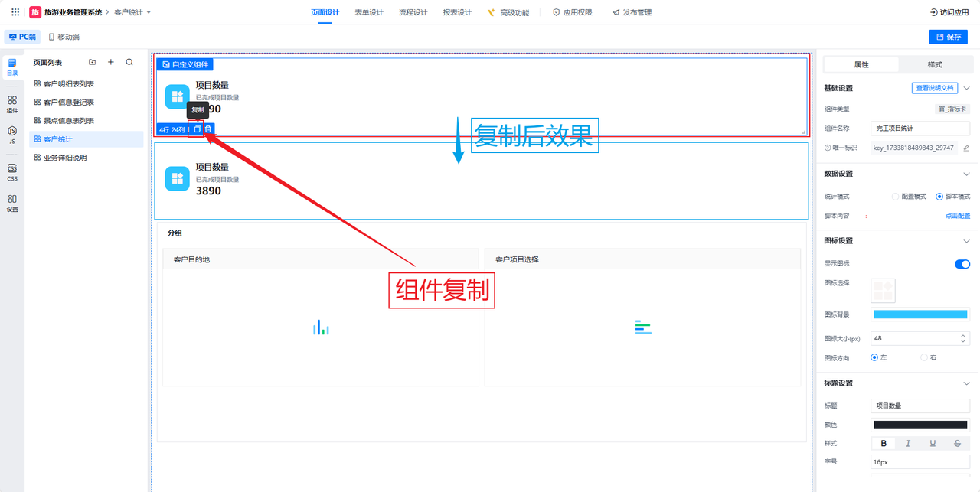Click the new folder icon in page list

pos(93,62)
